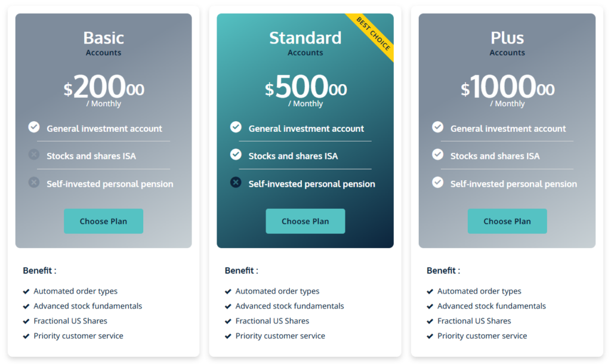This screenshot has height=364, width=611.
Task: Click Plus plan's Stocks and shares ISA check icon
Action: click(x=438, y=155)
